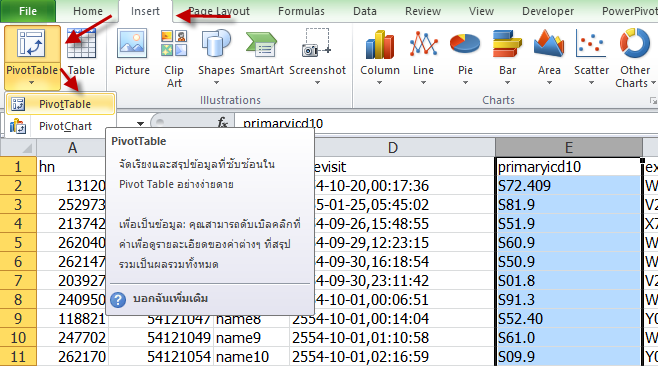Click cell containing S51.9
The width and height of the screenshot is (658, 366).
569,224
